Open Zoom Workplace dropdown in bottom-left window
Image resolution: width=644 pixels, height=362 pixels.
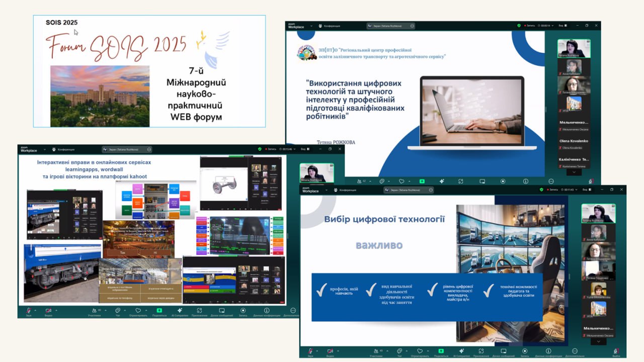coord(45,149)
